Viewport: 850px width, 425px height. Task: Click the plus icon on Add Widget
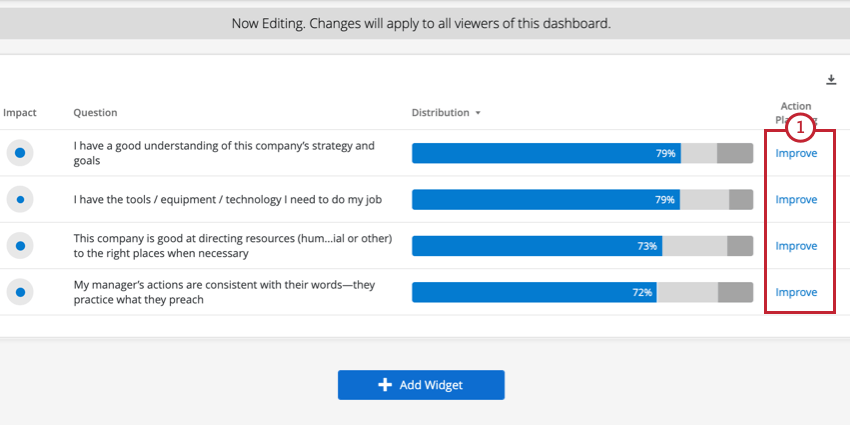point(385,385)
